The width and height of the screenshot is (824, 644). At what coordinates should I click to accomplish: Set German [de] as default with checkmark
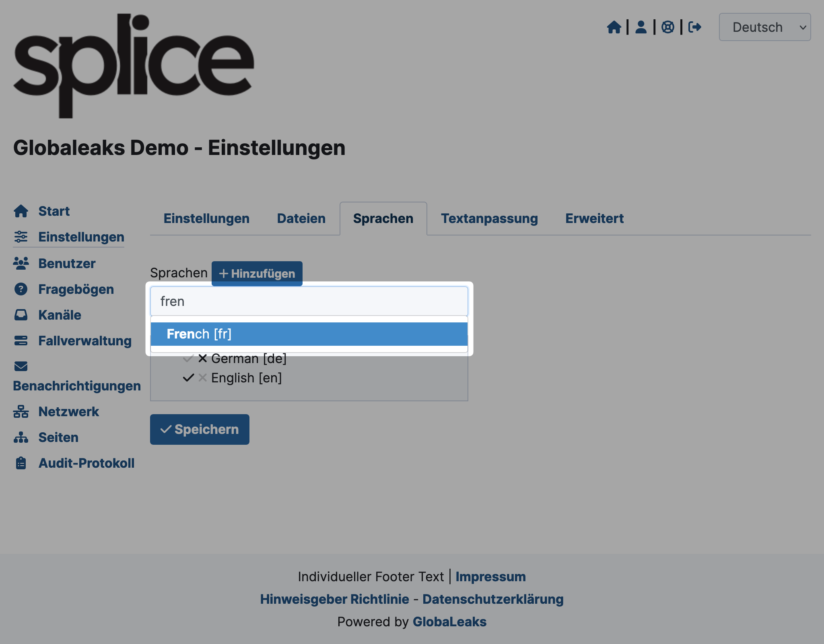188,358
